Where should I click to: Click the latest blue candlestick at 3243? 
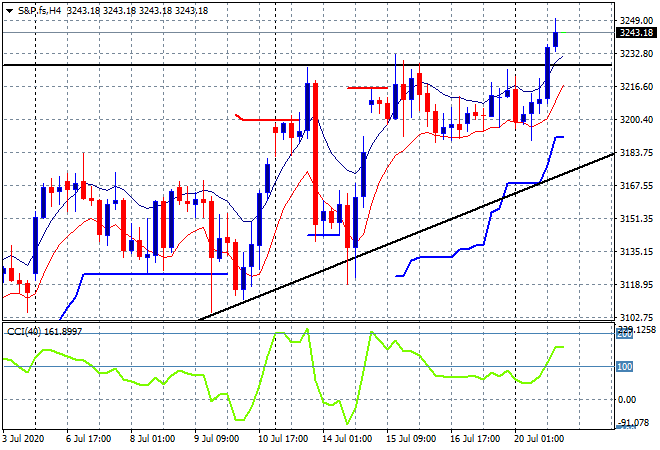(x=556, y=39)
